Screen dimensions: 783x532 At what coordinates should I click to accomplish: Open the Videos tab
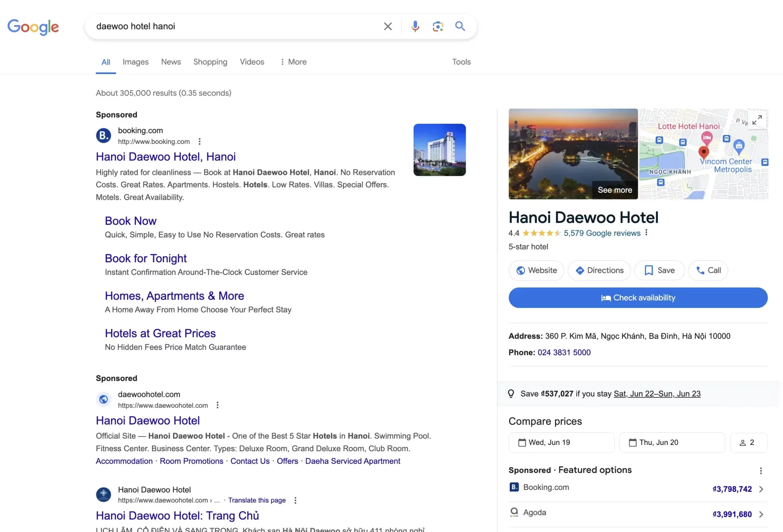click(x=252, y=62)
